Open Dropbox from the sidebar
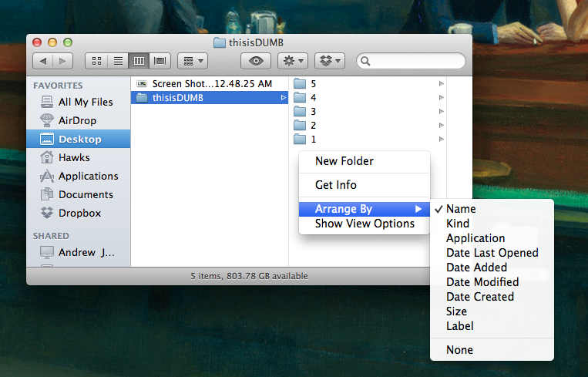 pyautogui.click(x=79, y=213)
